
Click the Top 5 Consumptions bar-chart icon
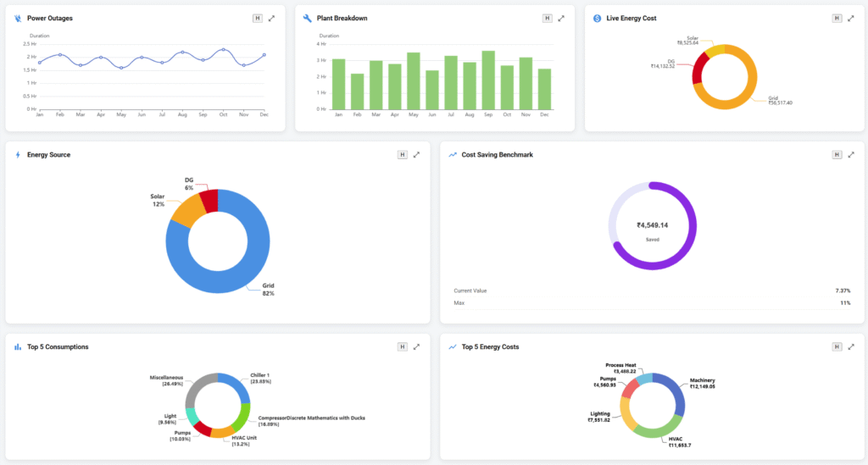pyautogui.click(x=18, y=346)
